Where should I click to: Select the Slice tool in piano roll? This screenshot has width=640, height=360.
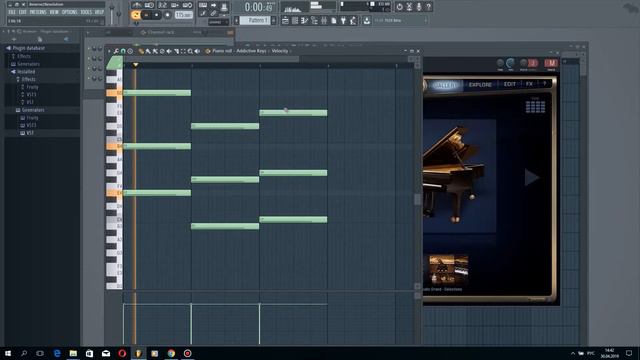tap(177, 51)
